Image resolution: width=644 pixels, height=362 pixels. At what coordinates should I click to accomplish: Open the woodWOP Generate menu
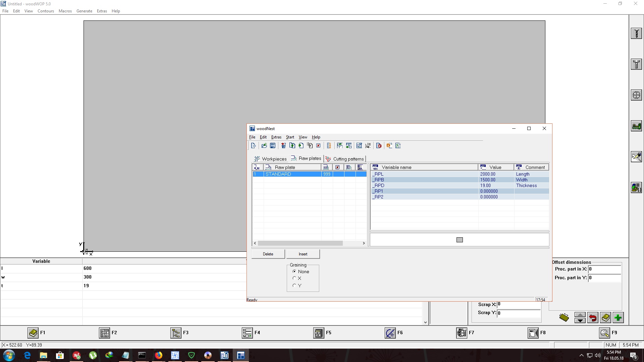(84, 11)
